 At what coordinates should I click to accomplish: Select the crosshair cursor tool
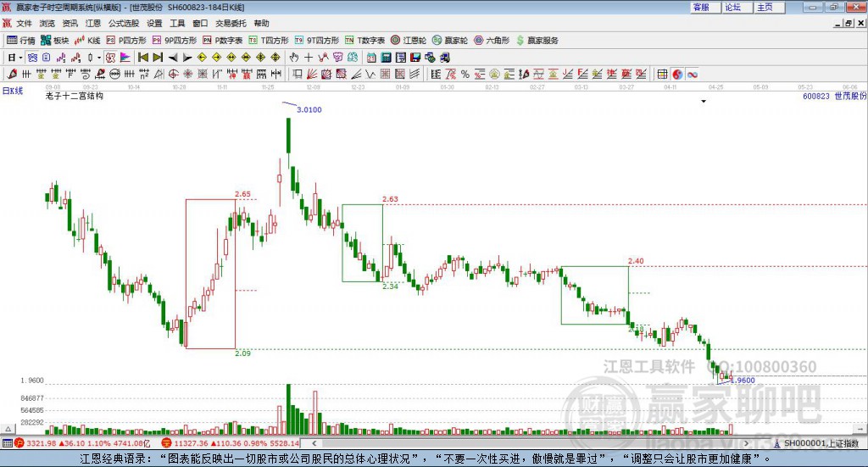point(309,58)
